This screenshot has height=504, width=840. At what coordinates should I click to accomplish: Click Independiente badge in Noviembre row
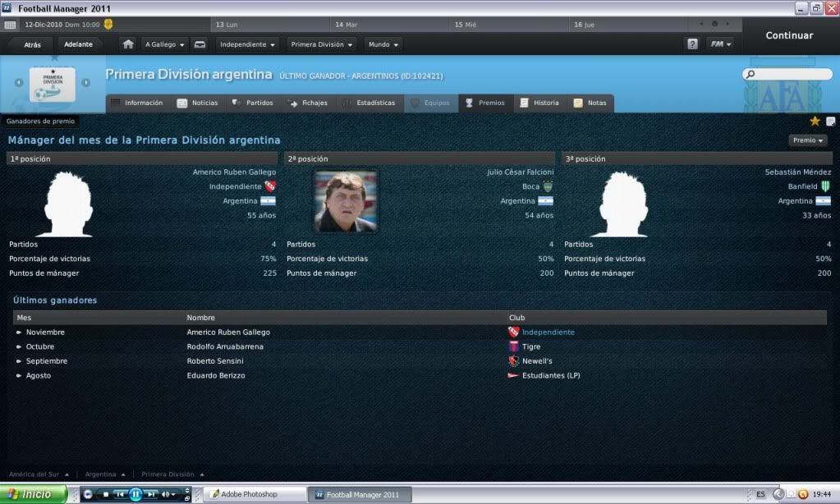513,332
